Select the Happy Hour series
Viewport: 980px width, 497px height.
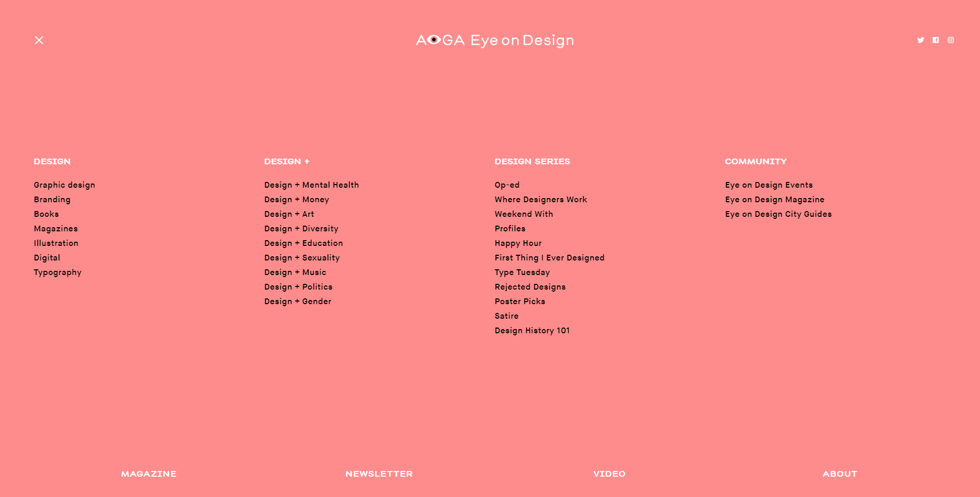point(518,243)
